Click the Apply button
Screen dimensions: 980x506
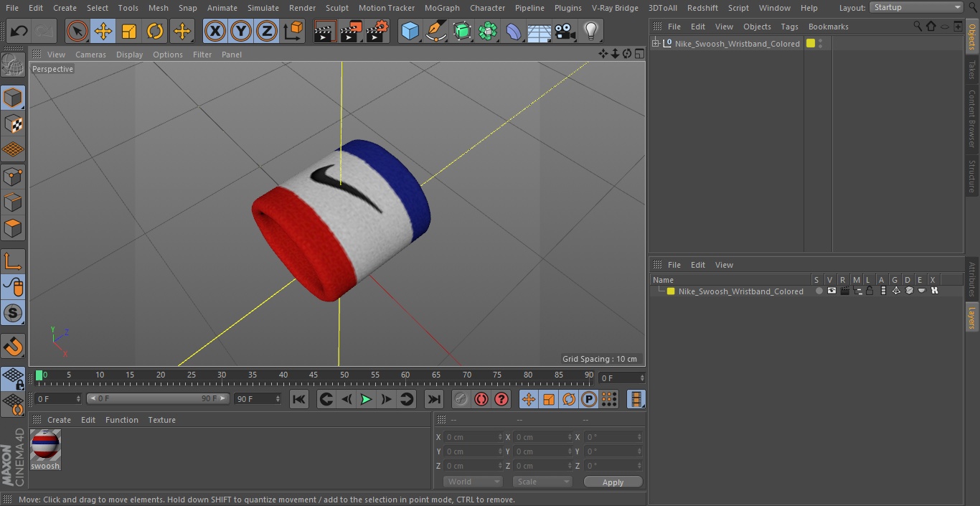click(613, 482)
